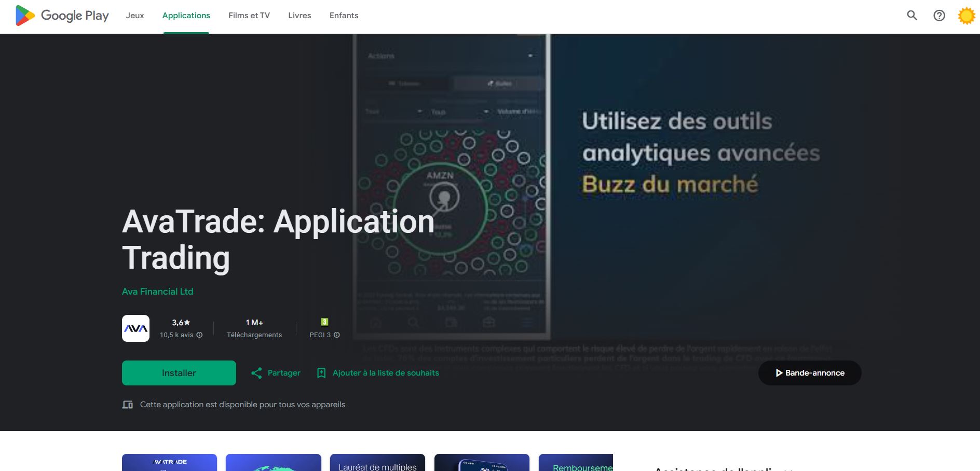The image size is (980, 471).
Task: Show info icon next to 10,5 k avis
Action: 199,335
